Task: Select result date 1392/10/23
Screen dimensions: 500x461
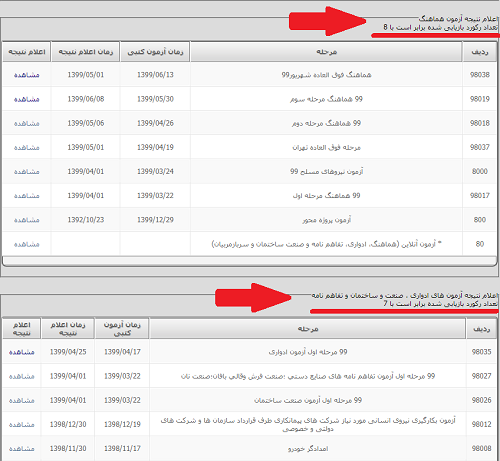Action: click(86, 220)
